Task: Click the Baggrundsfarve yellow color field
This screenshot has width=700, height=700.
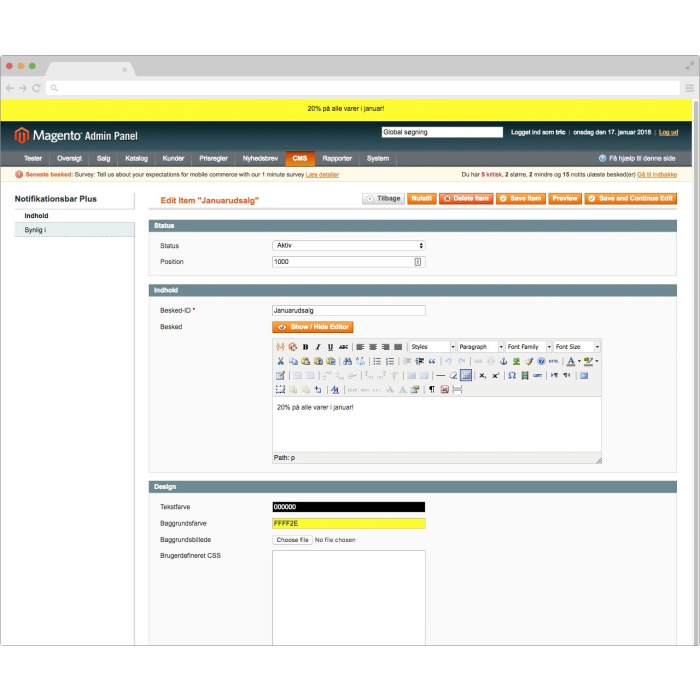Action: tap(349, 523)
